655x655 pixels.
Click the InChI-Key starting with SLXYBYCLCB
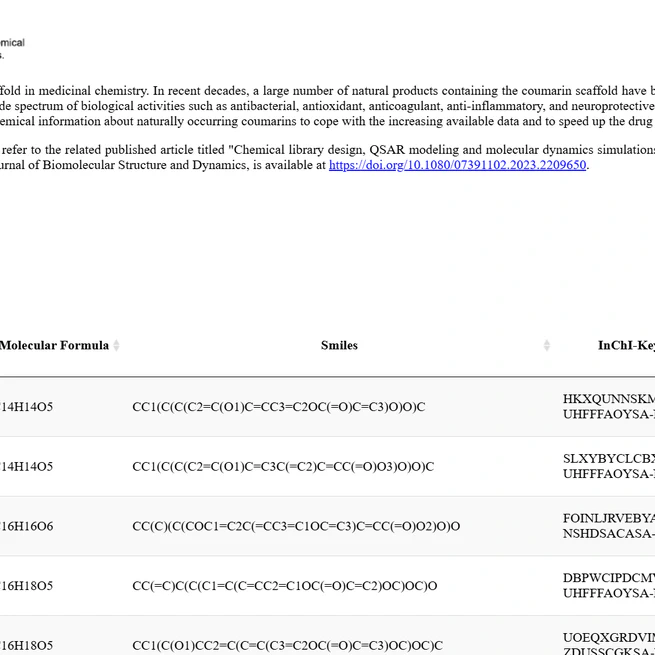608,459
